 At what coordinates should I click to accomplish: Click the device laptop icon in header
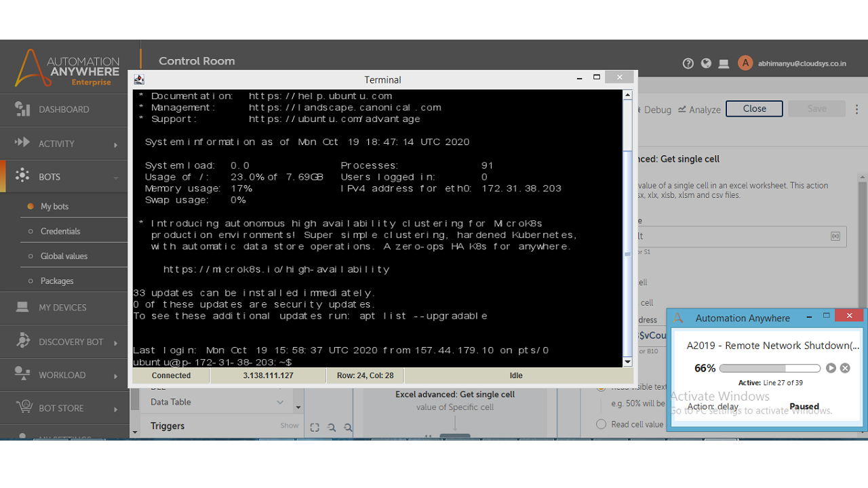pyautogui.click(x=724, y=64)
